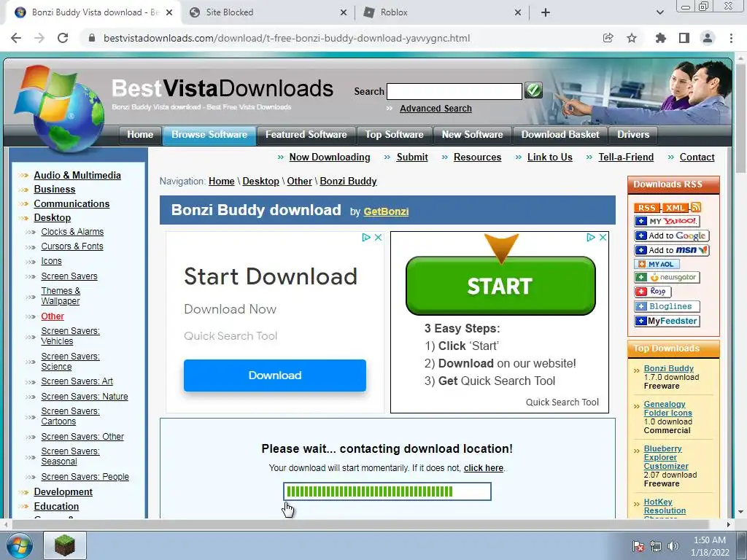Open the Chrome profile avatar icon
The image size is (747, 560).
708,38
